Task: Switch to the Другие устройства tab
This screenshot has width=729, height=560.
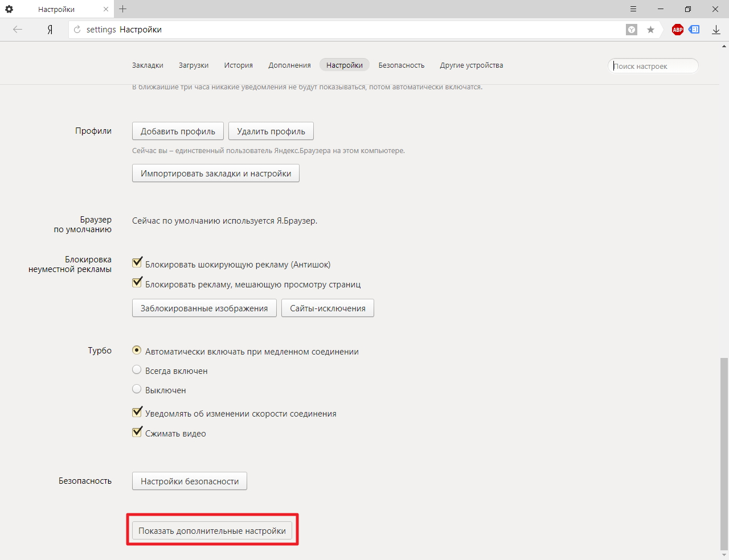Action: [472, 65]
